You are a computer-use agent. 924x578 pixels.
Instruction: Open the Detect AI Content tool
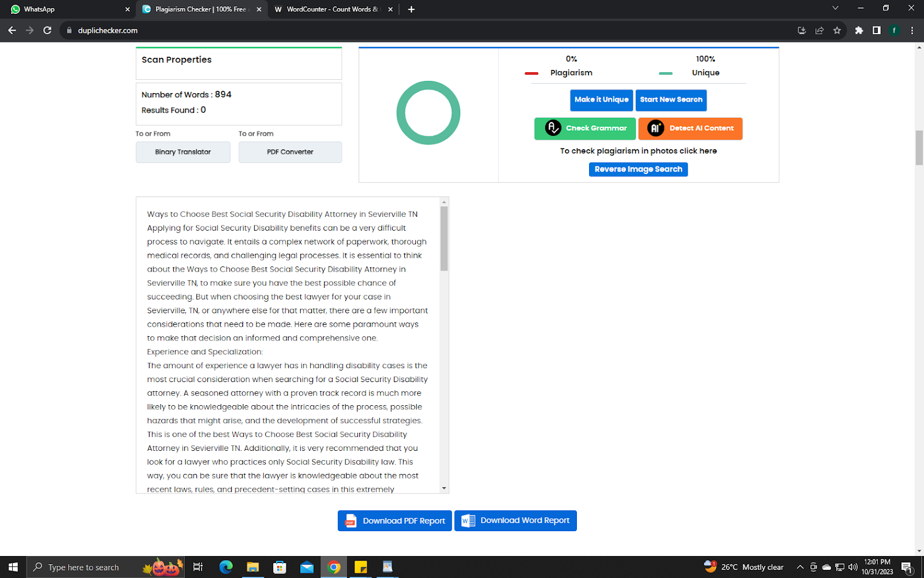pyautogui.click(x=690, y=128)
